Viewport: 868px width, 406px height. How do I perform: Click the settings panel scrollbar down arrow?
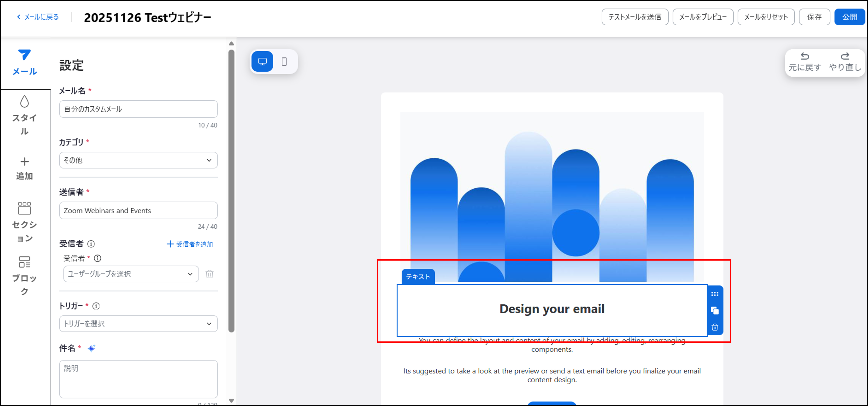(231, 401)
